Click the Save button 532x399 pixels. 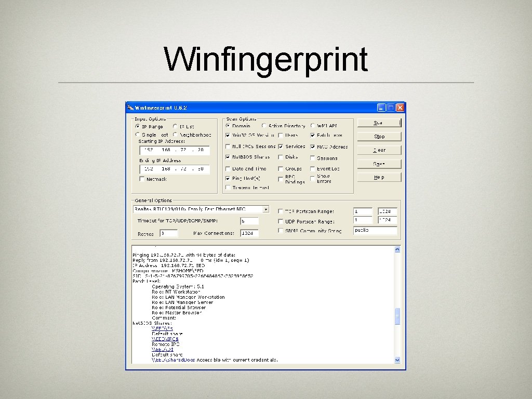[379, 164]
